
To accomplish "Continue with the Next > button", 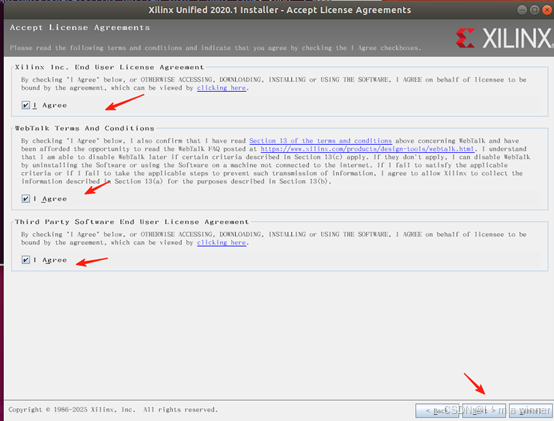I will point(484,410).
